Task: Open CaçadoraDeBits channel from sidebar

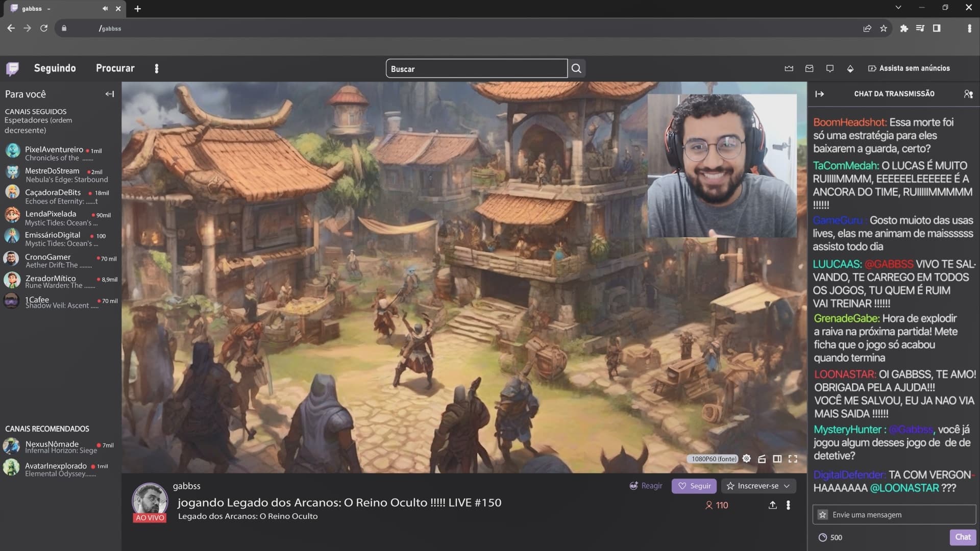Action: [53, 192]
